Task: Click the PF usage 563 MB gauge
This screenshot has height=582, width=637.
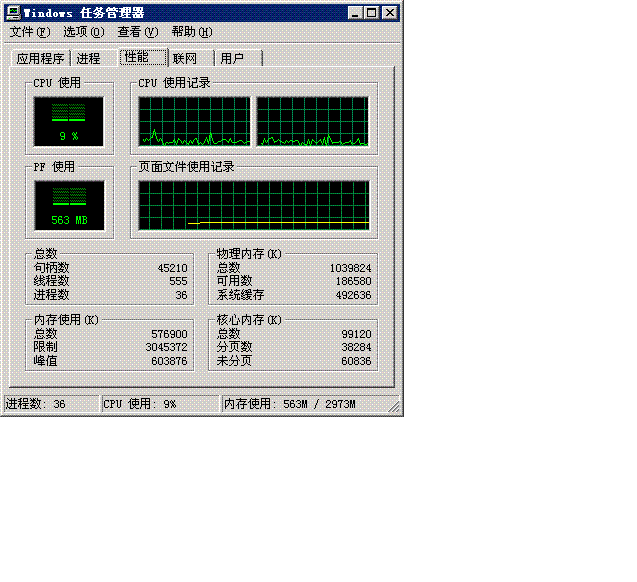Action: [x=69, y=206]
